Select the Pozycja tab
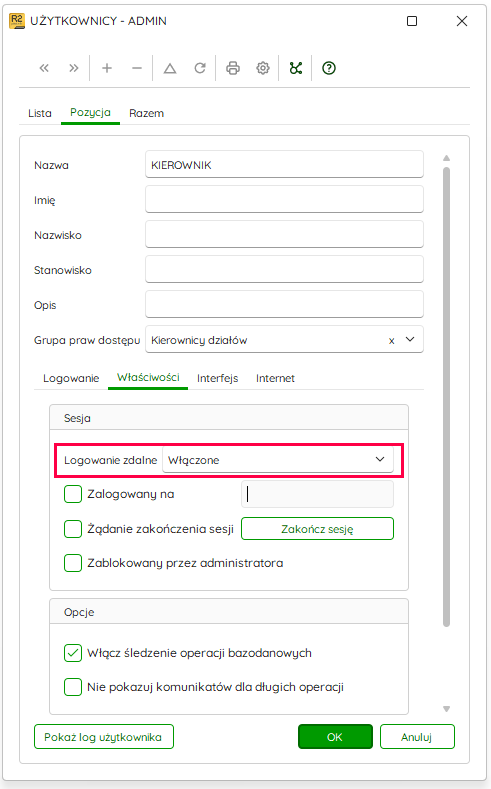The width and height of the screenshot is (491, 789). 91,113
